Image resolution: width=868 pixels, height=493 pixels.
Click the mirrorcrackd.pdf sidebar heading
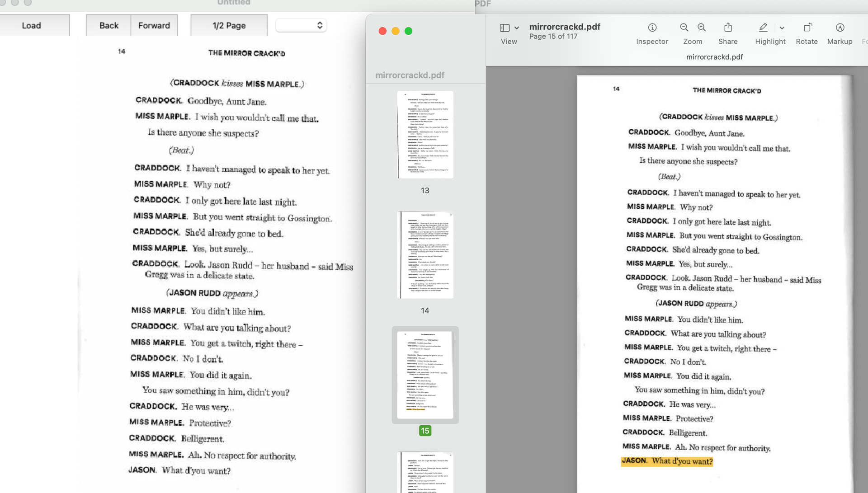click(x=410, y=75)
